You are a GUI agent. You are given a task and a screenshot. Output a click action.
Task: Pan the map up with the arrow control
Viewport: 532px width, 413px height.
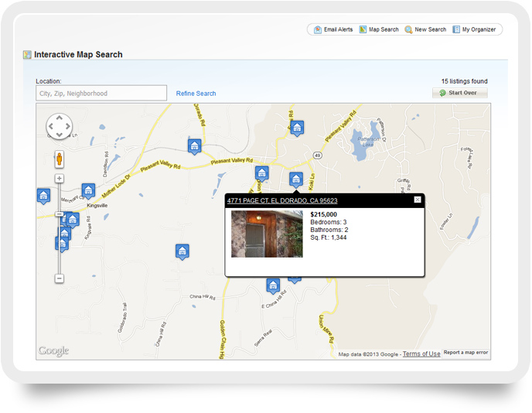[x=60, y=118]
